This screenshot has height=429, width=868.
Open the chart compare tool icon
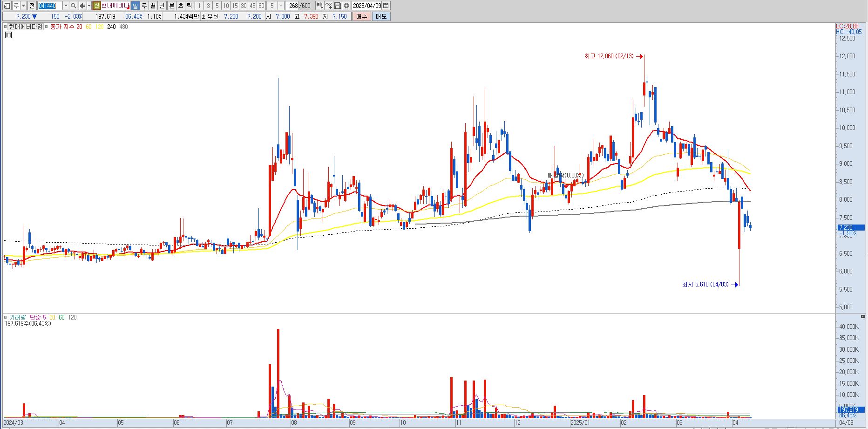[319, 6]
